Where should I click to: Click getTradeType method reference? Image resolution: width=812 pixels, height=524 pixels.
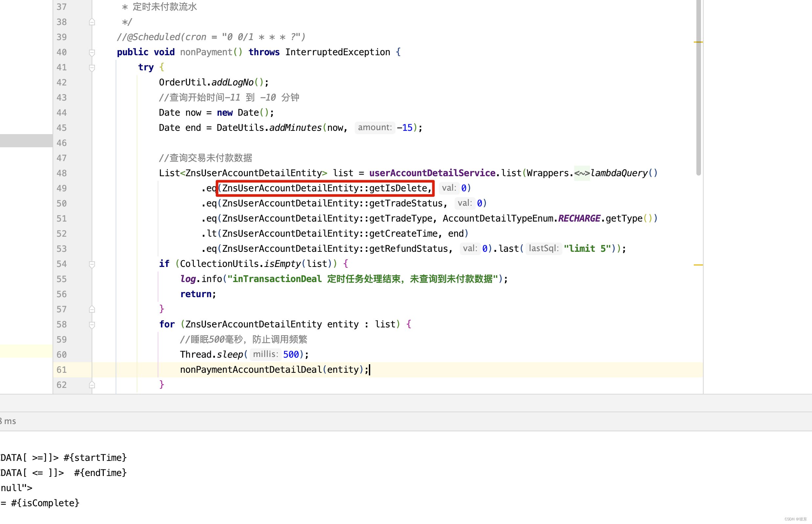(400, 219)
